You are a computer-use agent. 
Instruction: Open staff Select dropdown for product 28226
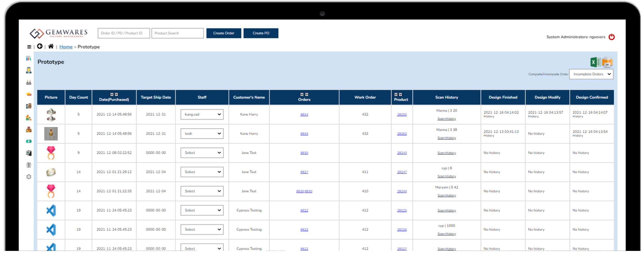[202, 230]
